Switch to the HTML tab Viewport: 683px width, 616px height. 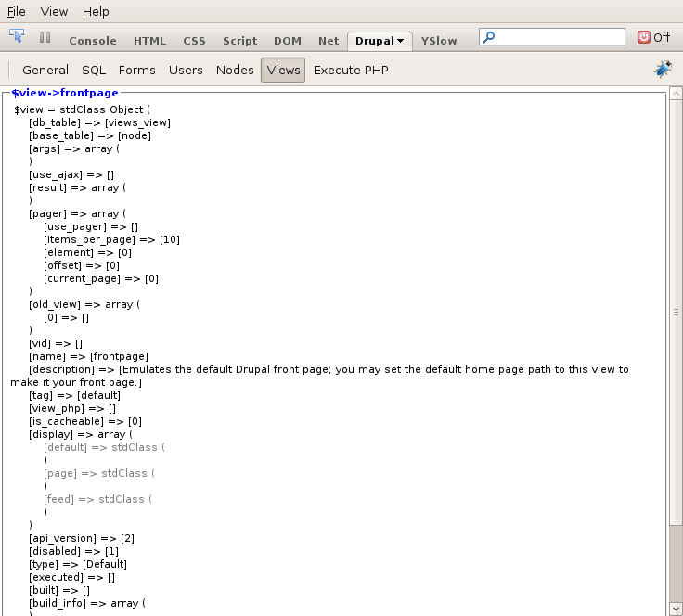point(149,41)
